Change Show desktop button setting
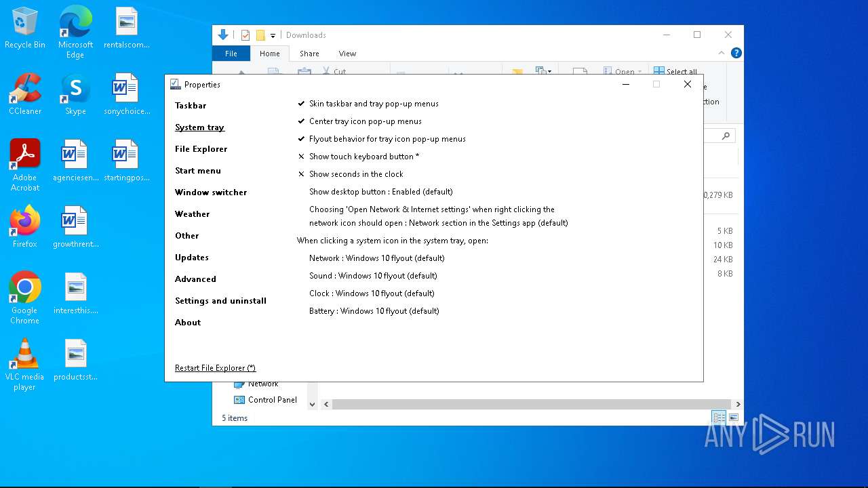 [381, 192]
